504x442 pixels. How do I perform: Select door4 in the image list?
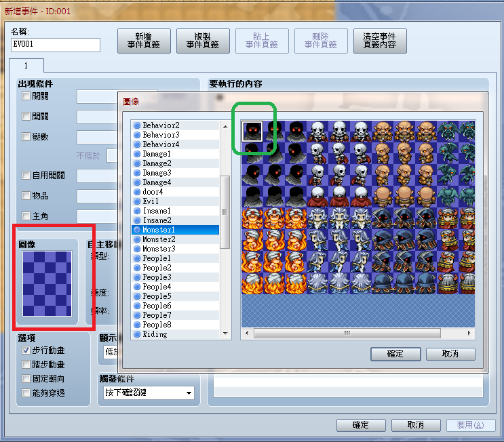pyautogui.click(x=175, y=192)
